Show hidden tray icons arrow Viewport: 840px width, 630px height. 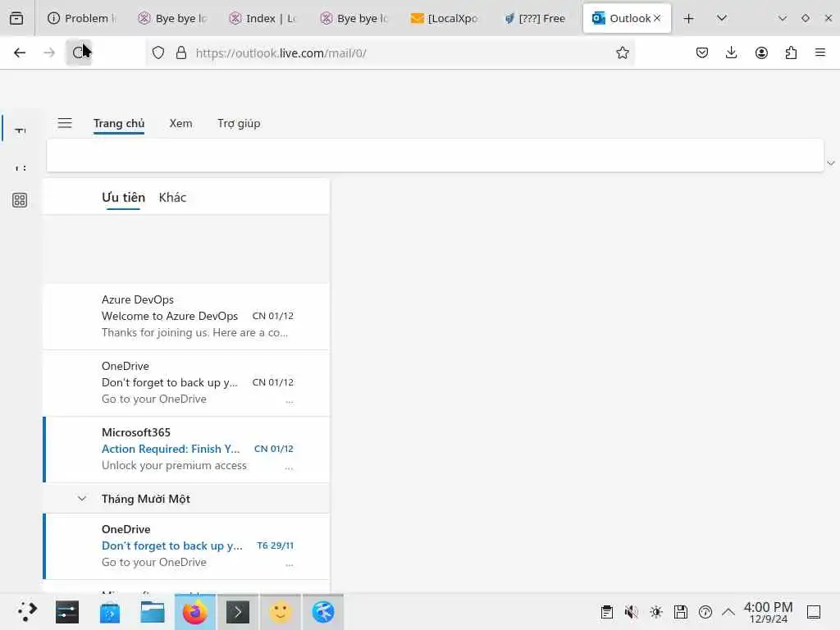(x=728, y=612)
